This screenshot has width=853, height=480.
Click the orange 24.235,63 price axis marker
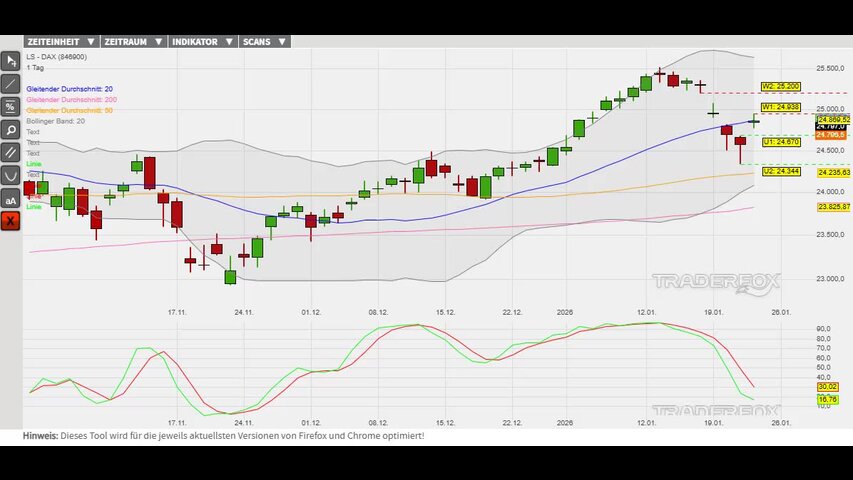tap(833, 172)
